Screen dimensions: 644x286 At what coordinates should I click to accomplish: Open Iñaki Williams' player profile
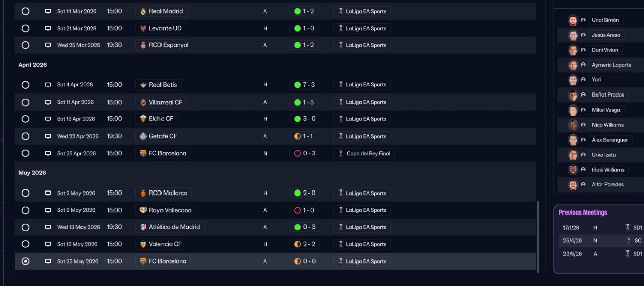tap(608, 170)
